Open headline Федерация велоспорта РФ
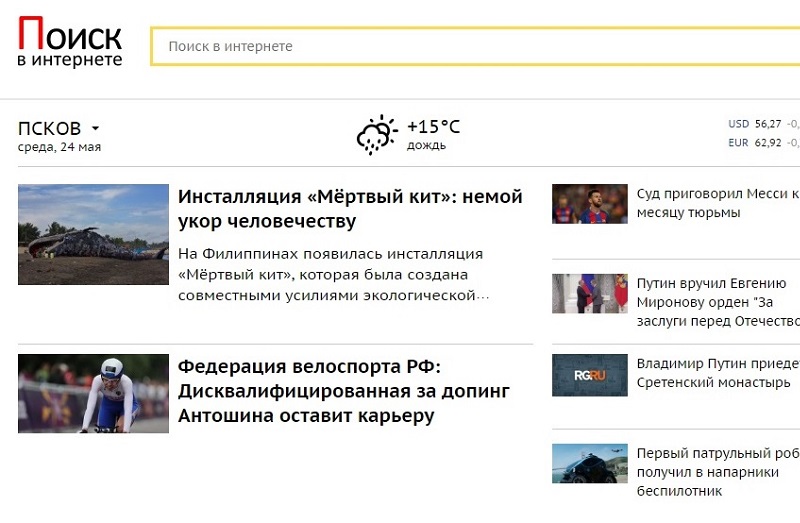The width and height of the screenshot is (800, 523). (x=343, y=391)
